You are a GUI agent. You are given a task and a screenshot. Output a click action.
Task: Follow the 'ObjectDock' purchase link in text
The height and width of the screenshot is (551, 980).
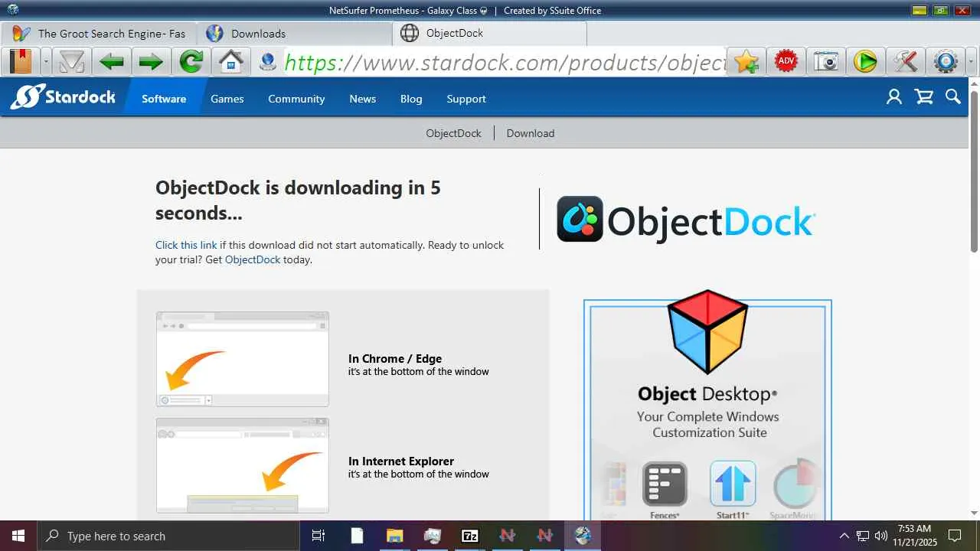click(253, 259)
